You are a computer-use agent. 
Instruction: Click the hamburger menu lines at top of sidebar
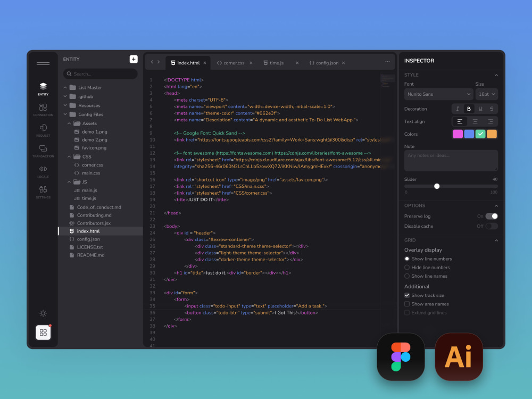[x=43, y=63]
